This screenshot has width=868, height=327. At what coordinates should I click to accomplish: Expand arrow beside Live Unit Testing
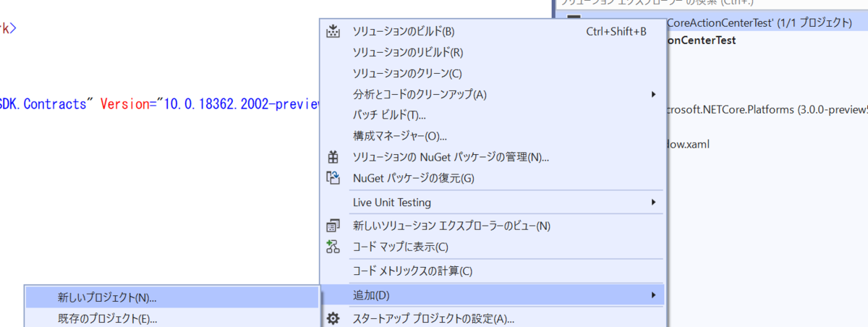[653, 203]
